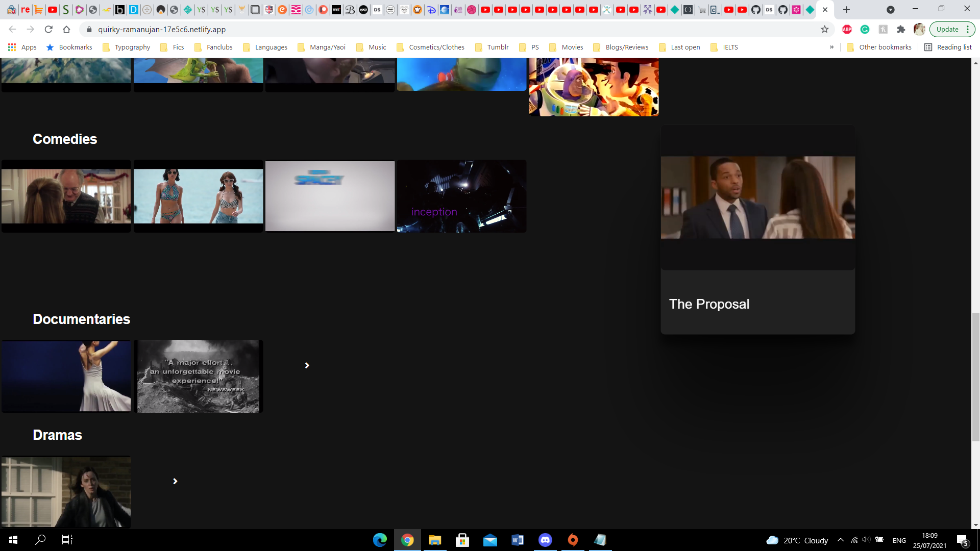Open the Grammarly extension

(x=865, y=30)
